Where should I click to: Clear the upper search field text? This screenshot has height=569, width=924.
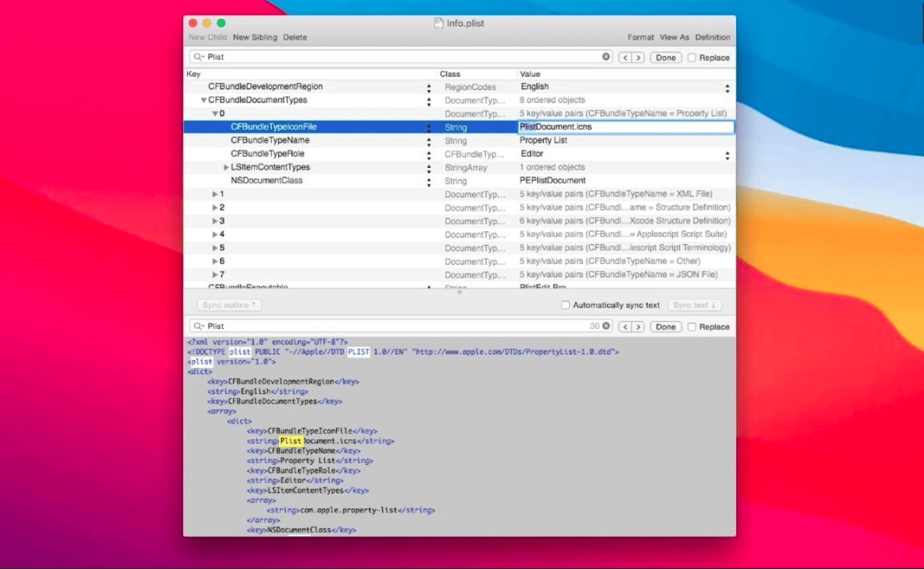point(606,57)
